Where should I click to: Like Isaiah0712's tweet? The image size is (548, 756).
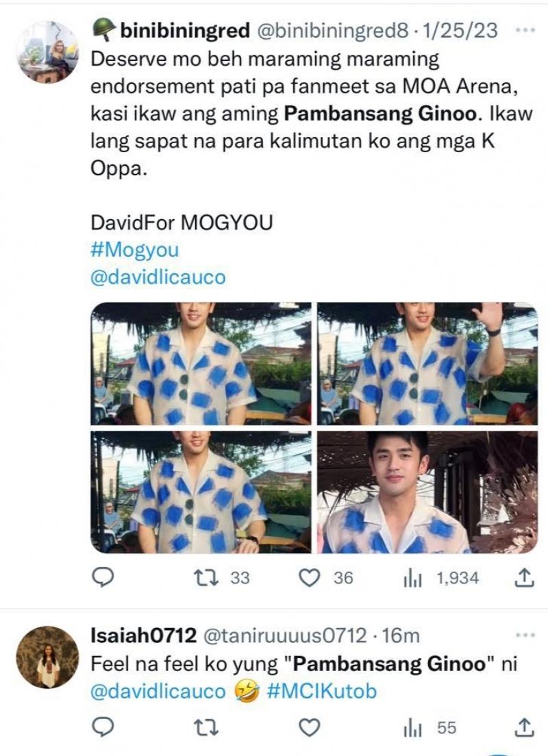310,727
